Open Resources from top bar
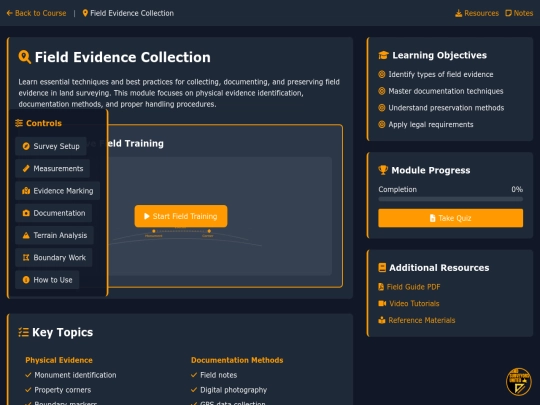The height and width of the screenshot is (405, 540). (x=477, y=13)
